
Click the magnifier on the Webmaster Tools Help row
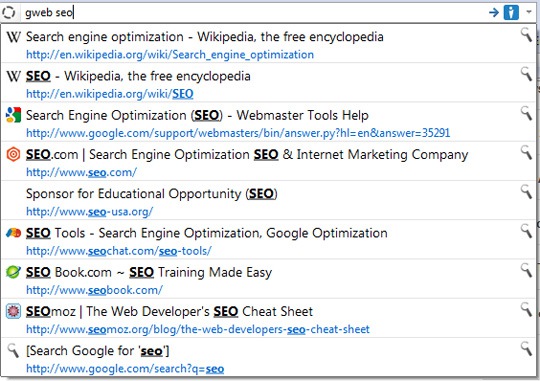click(526, 113)
